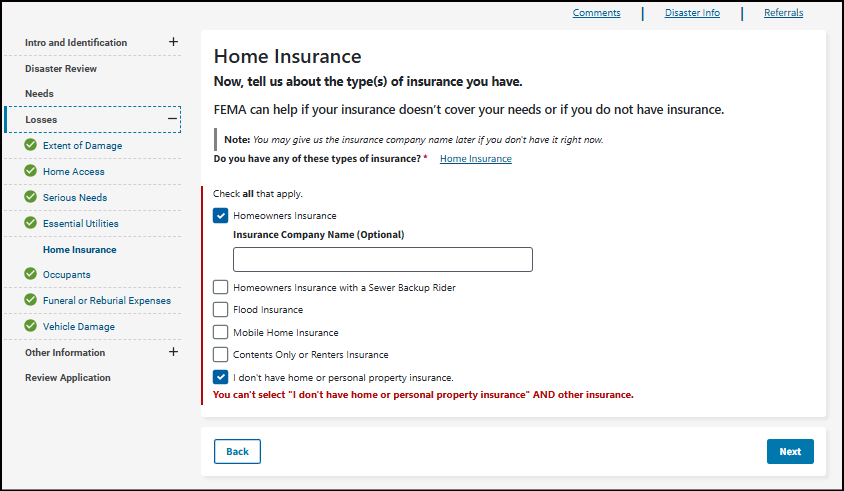Click green checkmark beside Extent of Damage
844x491 pixels.
tap(31, 146)
